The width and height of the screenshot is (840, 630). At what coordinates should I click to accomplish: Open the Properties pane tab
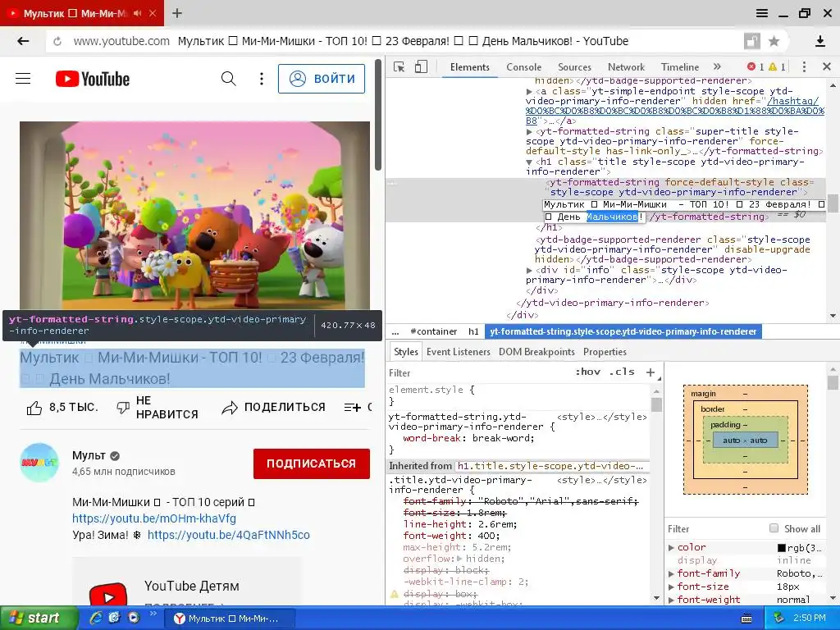pyautogui.click(x=605, y=352)
